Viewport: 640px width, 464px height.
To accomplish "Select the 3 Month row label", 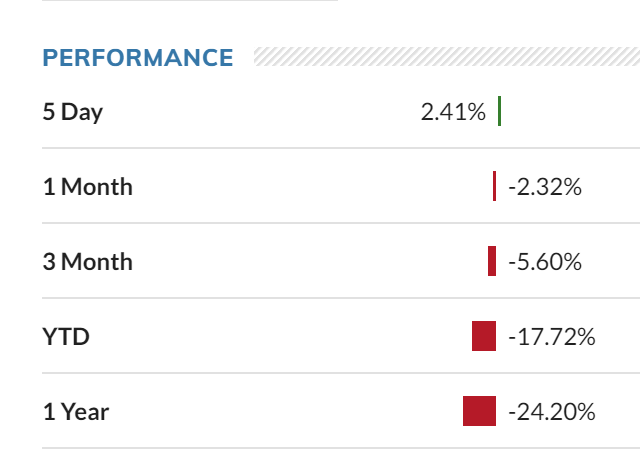I will 88,262.
